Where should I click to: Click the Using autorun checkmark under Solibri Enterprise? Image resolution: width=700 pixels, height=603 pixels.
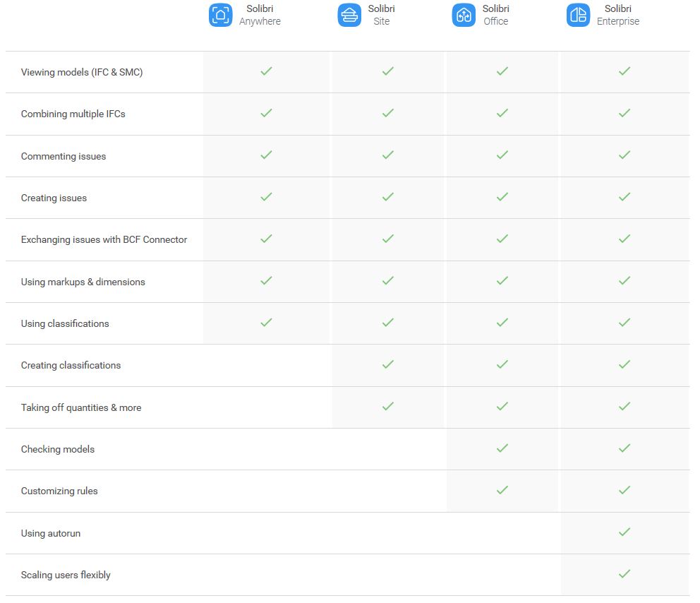point(624,532)
